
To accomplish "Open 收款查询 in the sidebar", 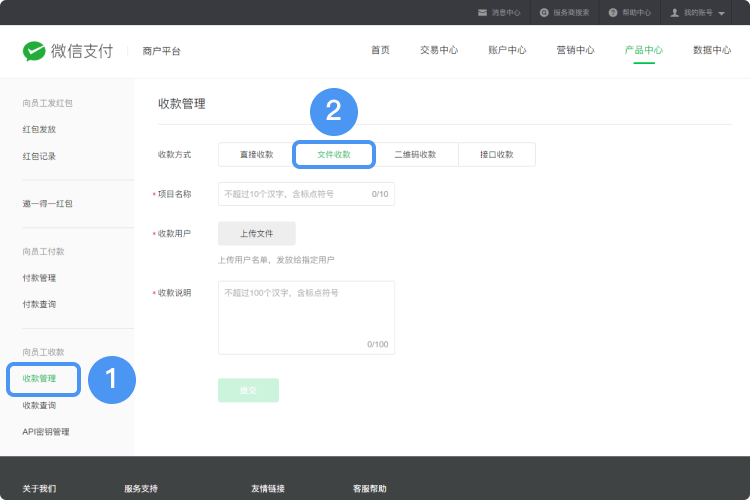I will (x=40, y=405).
